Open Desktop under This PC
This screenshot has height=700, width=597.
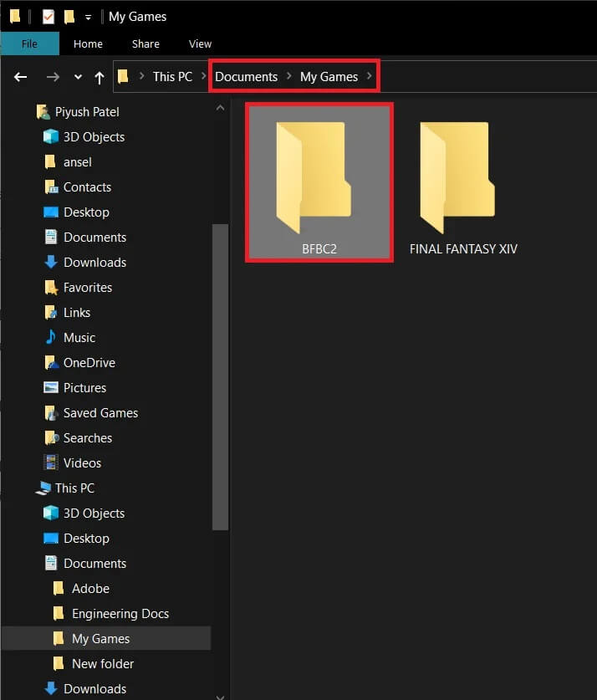(86, 539)
